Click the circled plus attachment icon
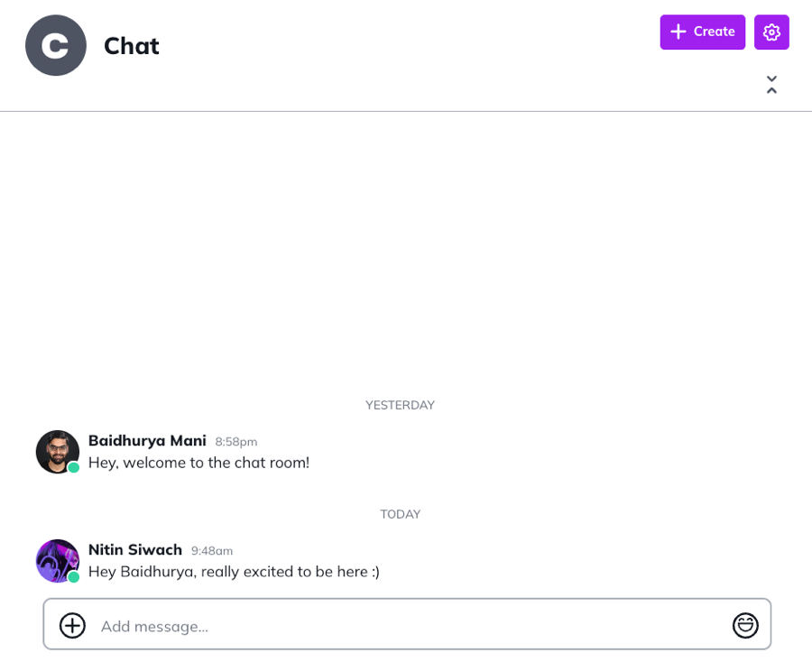 [x=72, y=625]
